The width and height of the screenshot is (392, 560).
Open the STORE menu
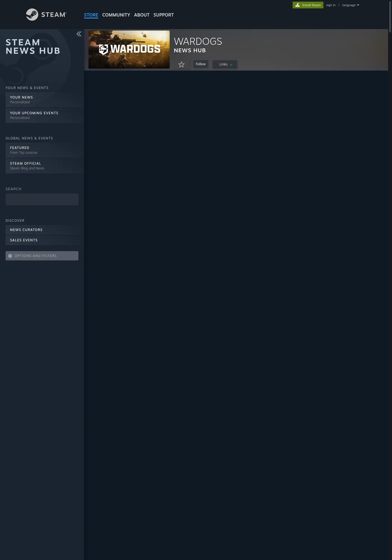click(x=91, y=15)
